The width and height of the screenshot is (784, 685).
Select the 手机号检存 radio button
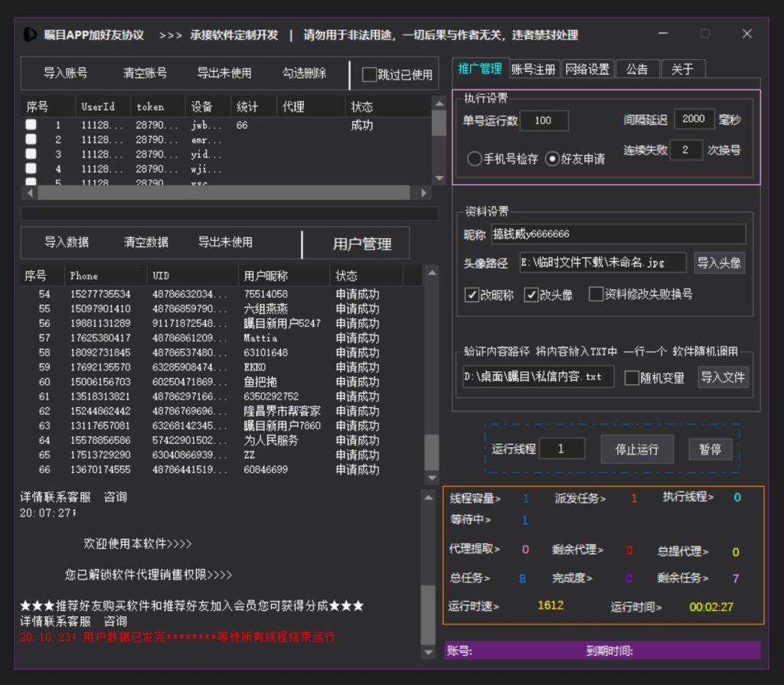pyautogui.click(x=475, y=159)
